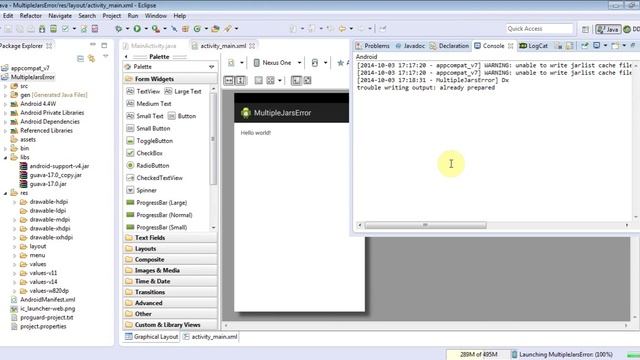
Task: Expand the Text Fields palette category
Action: tap(170, 238)
